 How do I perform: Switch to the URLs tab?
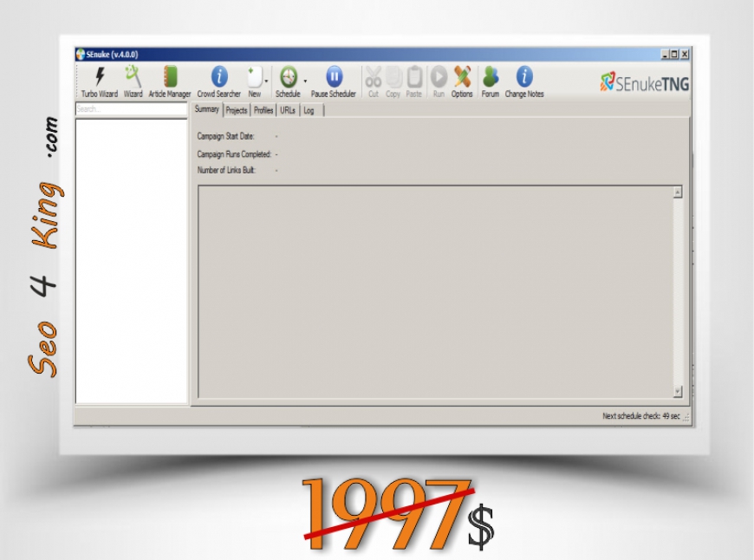coord(288,111)
